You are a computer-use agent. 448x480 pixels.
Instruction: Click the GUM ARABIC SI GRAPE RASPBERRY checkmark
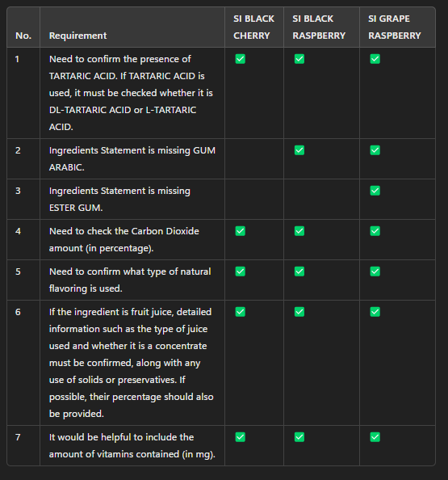375,150
